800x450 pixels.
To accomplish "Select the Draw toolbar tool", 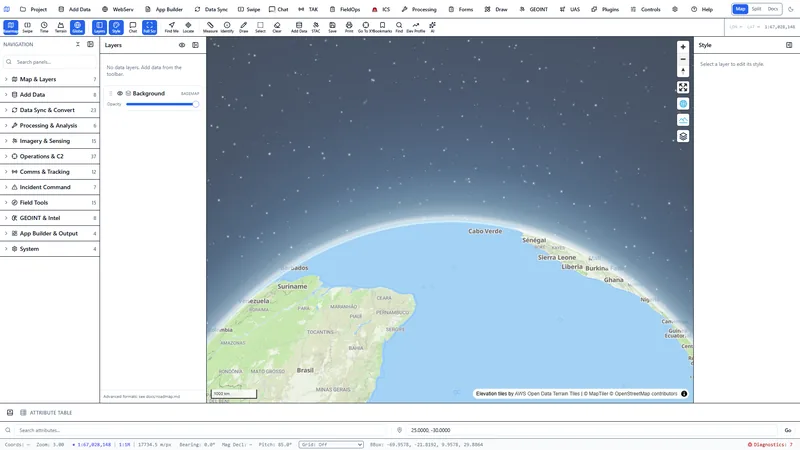I will [244, 27].
